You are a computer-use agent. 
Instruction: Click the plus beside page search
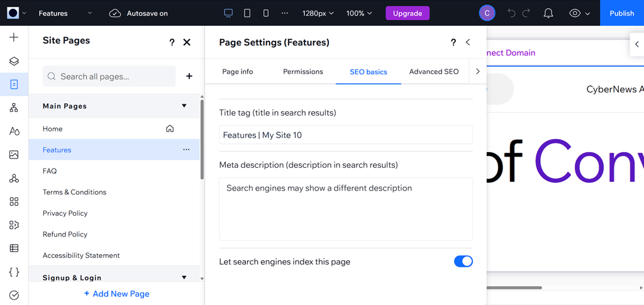[189, 76]
